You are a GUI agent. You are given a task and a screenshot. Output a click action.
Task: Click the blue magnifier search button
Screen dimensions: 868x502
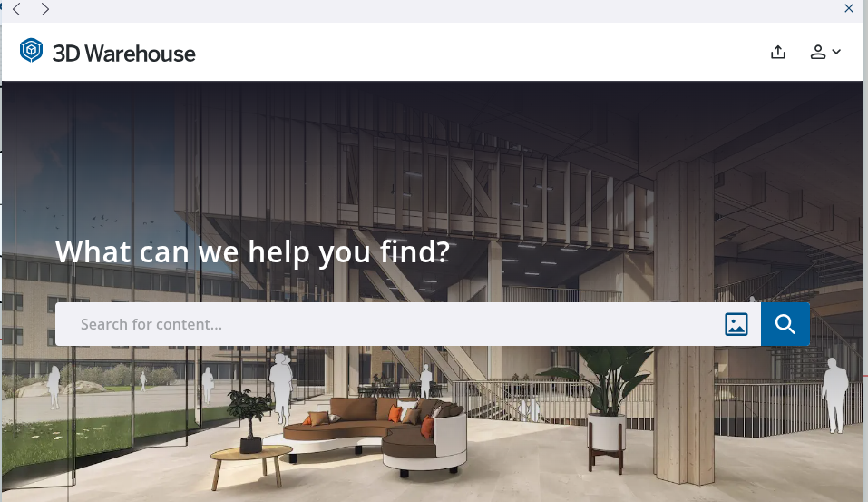[785, 324]
